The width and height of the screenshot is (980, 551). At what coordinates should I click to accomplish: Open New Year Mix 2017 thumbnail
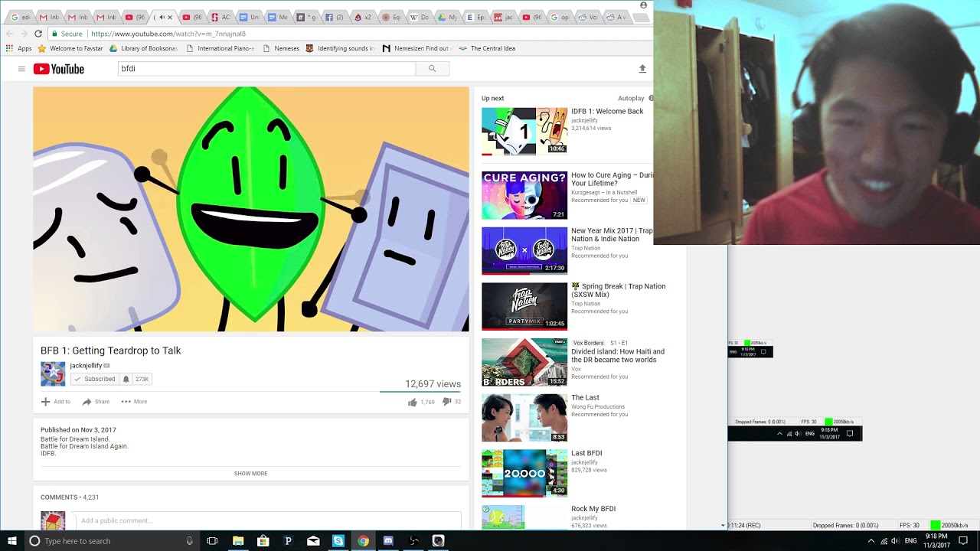[524, 250]
